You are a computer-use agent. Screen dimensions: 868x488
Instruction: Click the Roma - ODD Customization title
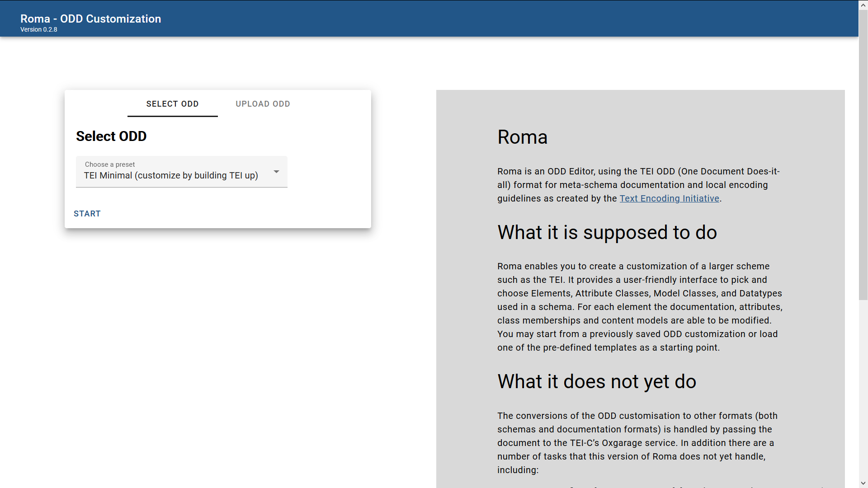point(90,19)
